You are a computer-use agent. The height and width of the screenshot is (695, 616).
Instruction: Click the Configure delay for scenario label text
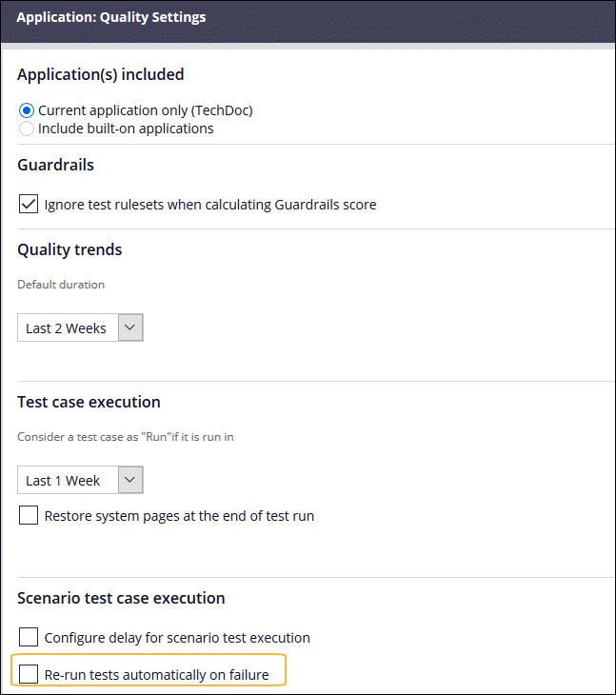point(177,637)
